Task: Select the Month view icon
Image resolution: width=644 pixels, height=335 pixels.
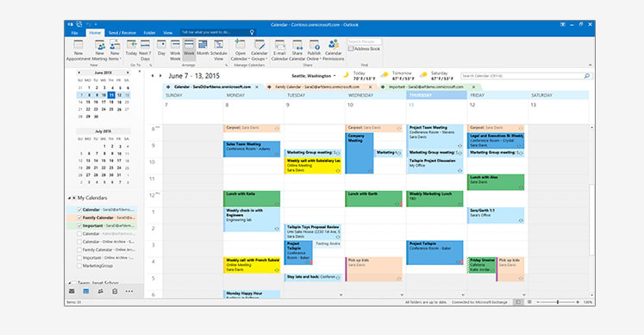Action: [203, 47]
